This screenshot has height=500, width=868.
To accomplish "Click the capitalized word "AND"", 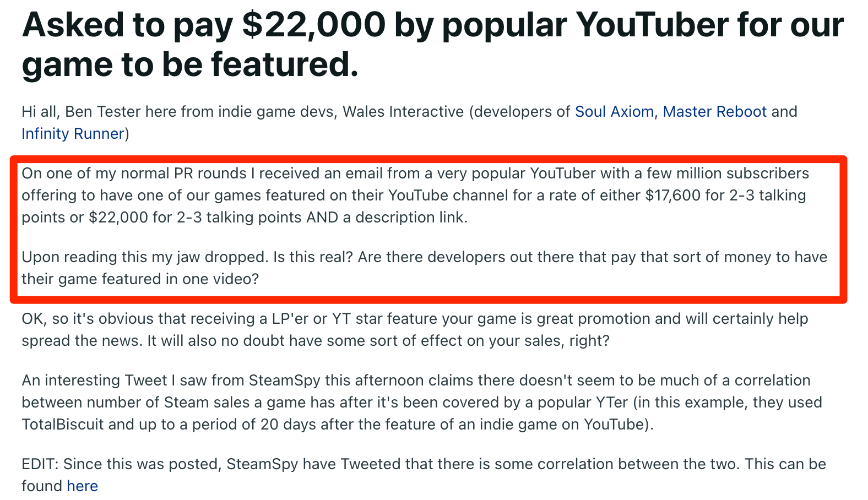I will [322, 218].
